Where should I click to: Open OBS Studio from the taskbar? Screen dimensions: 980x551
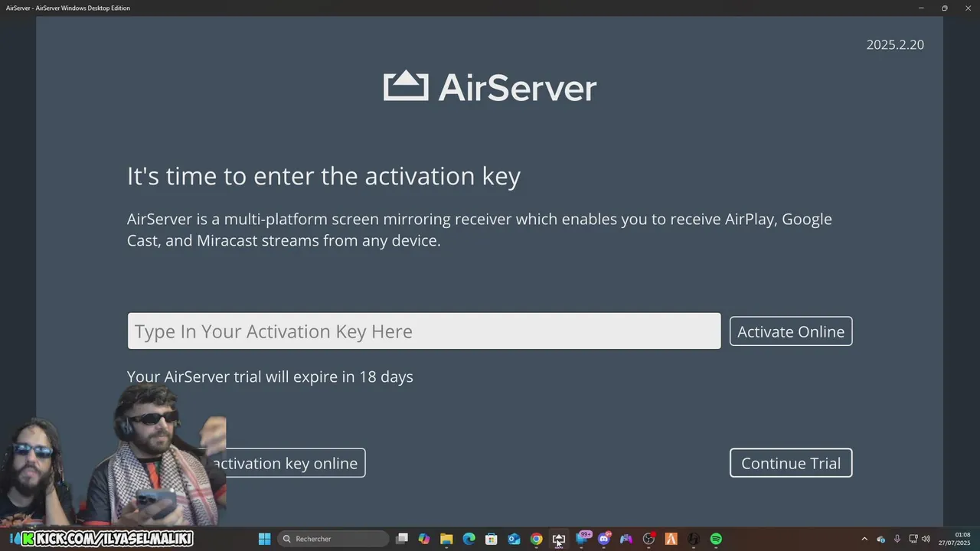pos(648,539)
